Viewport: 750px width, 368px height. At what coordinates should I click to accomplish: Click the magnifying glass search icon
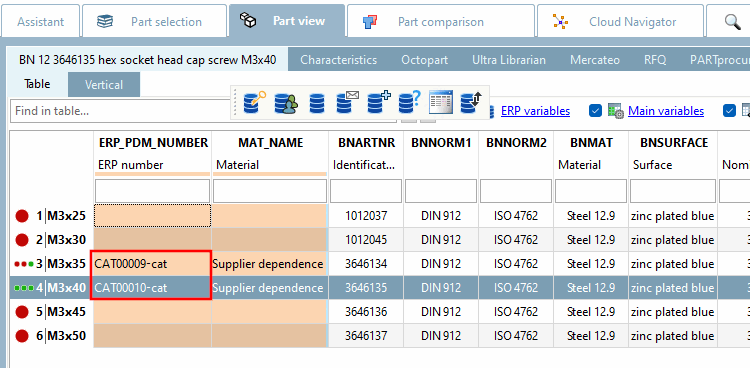[732, 22]
